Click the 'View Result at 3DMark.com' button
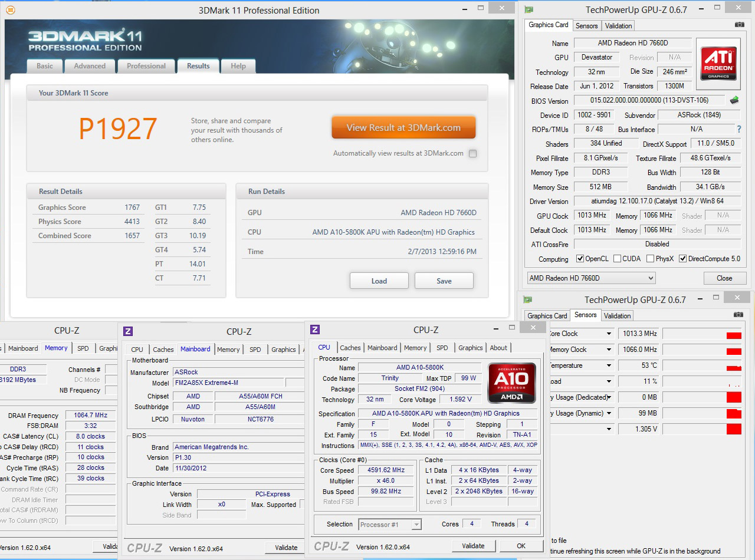The height and width of the screenshot is (560, 755). click(x=403, y=127)
